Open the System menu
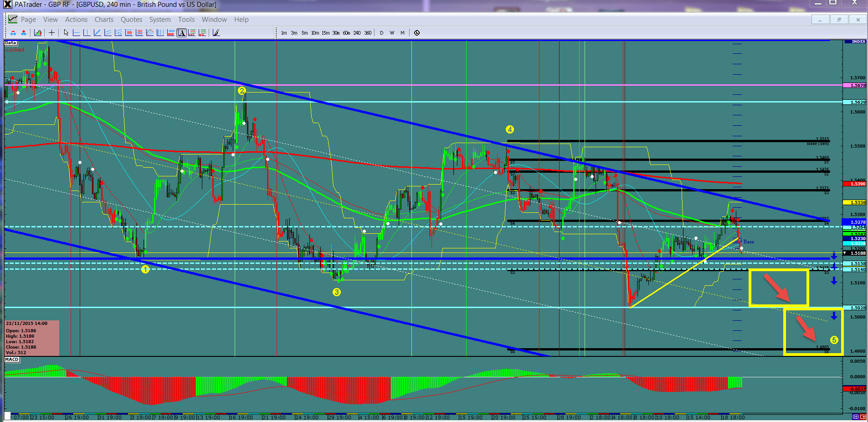The width and height of the screenshot is (868, 422). click(x=160, y=20)
